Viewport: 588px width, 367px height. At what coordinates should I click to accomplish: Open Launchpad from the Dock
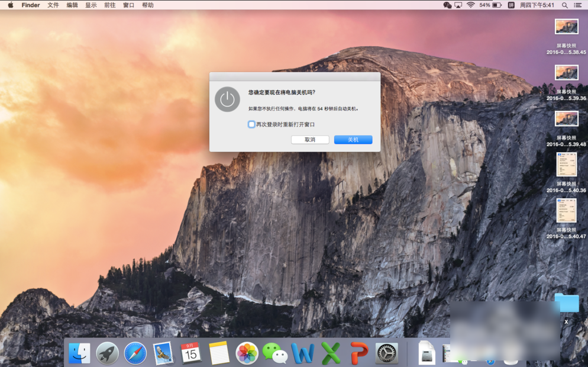pyautogui.click(x=107, y=353)
